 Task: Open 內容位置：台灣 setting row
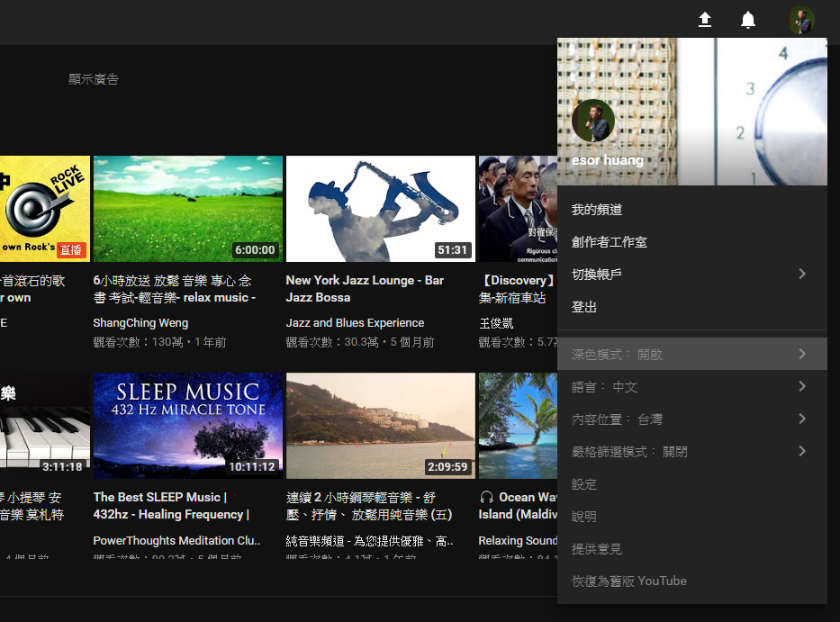click(692, 419)
